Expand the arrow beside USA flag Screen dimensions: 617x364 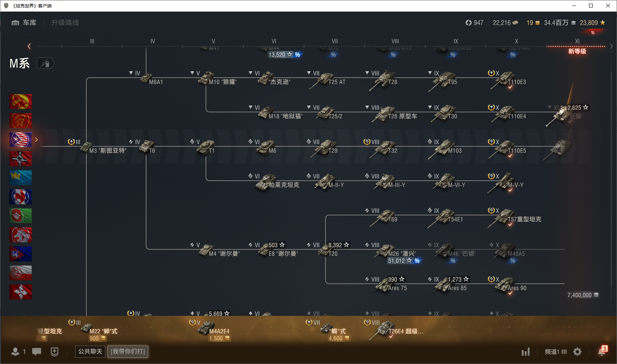coord(36,140)
